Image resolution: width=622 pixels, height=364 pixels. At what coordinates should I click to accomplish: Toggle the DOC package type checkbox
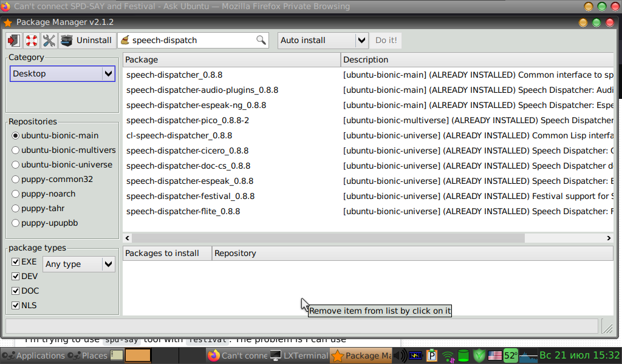[15, 291]
